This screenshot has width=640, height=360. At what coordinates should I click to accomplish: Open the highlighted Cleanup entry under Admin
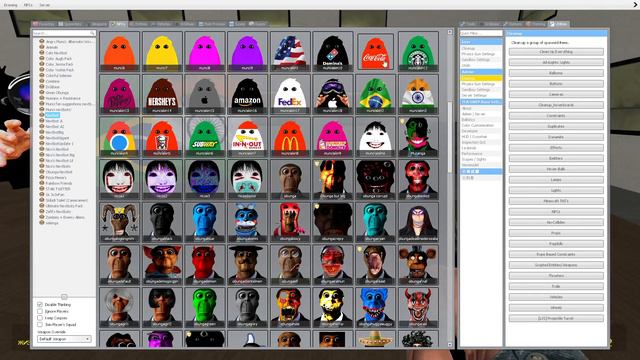pos(481,78)
